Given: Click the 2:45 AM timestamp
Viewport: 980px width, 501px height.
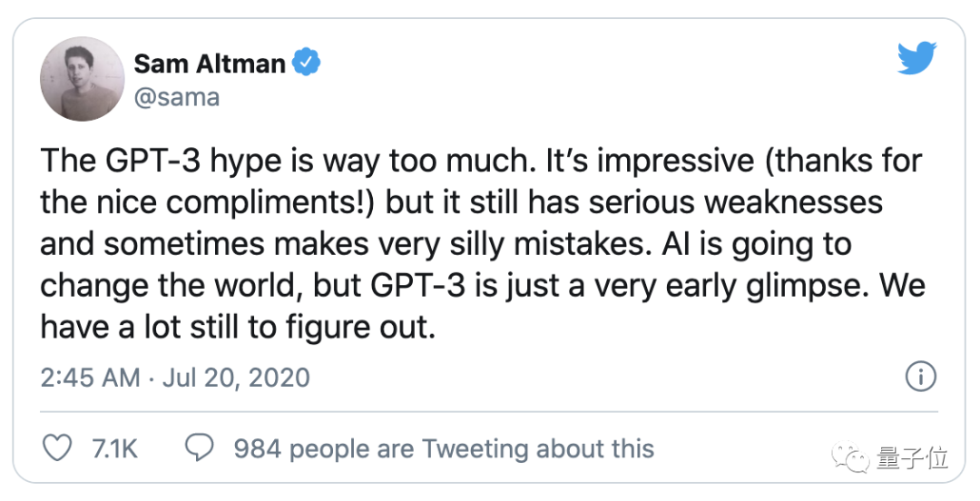Looking at the screenshot, I should point(90,377).
